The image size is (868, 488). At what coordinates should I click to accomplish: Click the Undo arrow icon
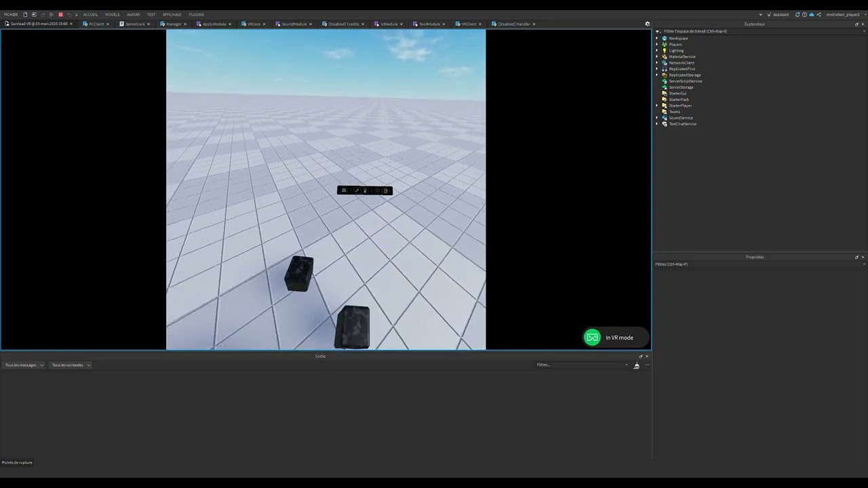70,14
